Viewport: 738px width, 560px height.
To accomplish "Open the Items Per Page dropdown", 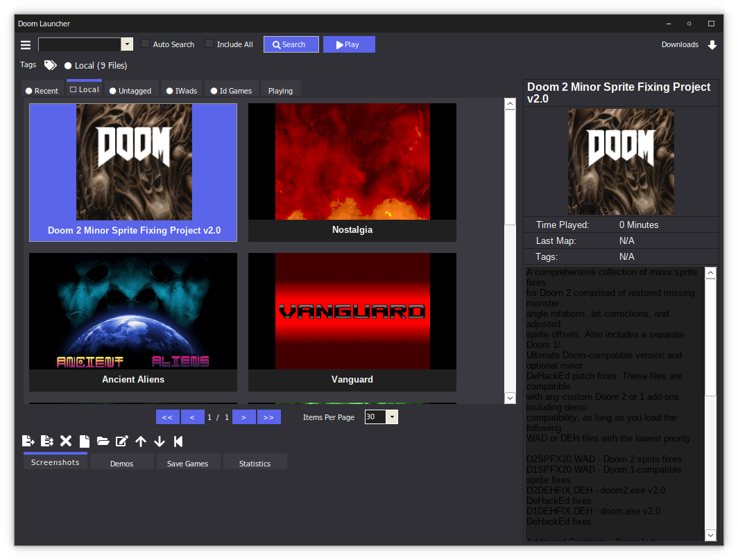I will point(392,417).
